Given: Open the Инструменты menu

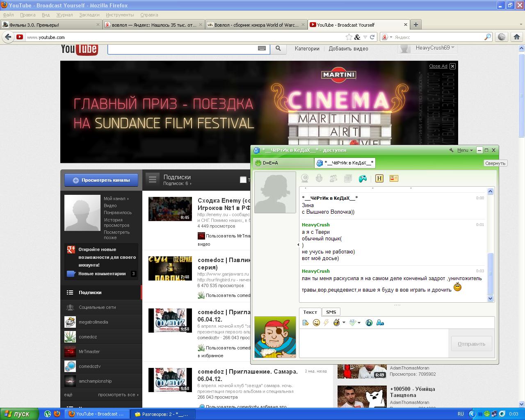Looking at the screenshot, I should click(120, 15).
